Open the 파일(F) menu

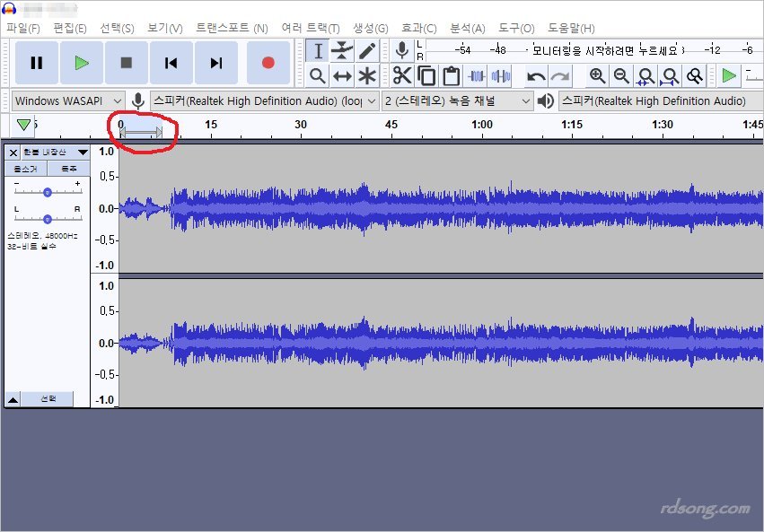[22, 28]
